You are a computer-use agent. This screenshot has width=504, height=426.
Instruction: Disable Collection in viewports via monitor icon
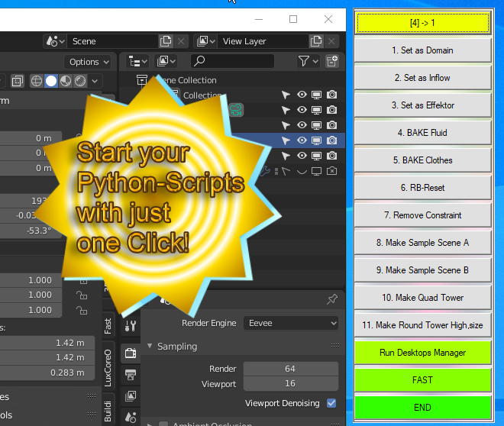317,95
